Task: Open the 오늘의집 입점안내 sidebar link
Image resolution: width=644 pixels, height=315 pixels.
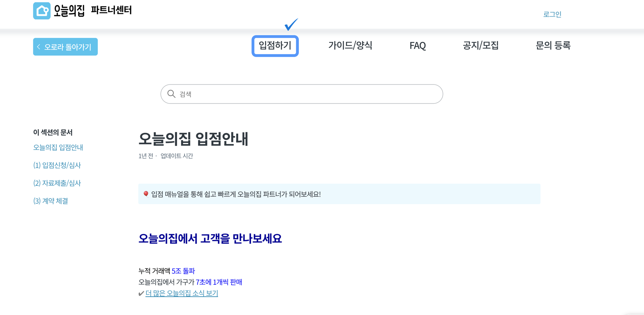Action: click(58, 148)
